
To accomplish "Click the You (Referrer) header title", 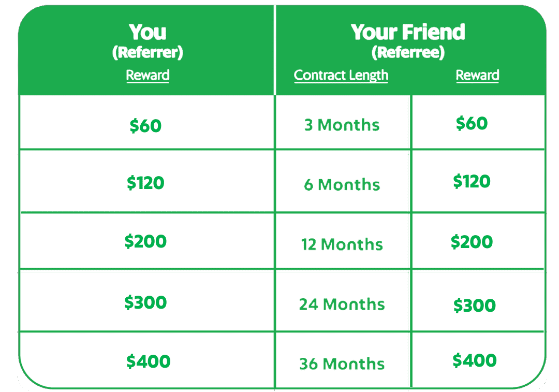I will [x=148, y=41].
